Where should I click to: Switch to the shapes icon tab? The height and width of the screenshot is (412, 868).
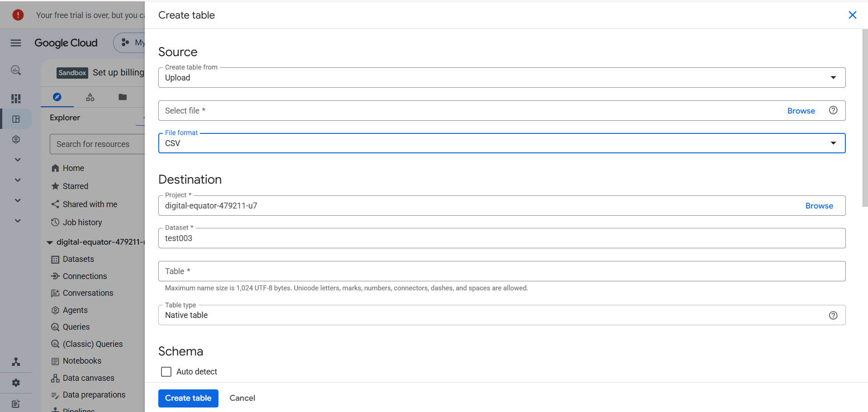click(90, 97)
